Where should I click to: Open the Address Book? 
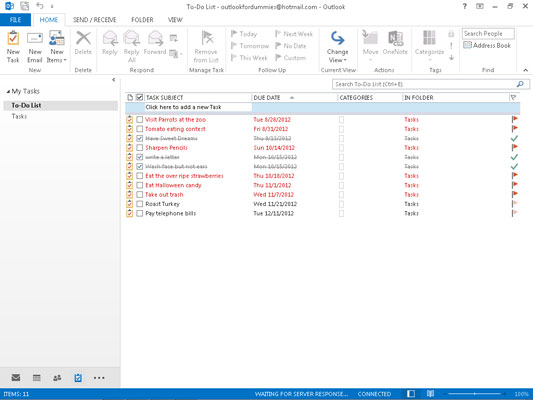[x=487, y=45]
